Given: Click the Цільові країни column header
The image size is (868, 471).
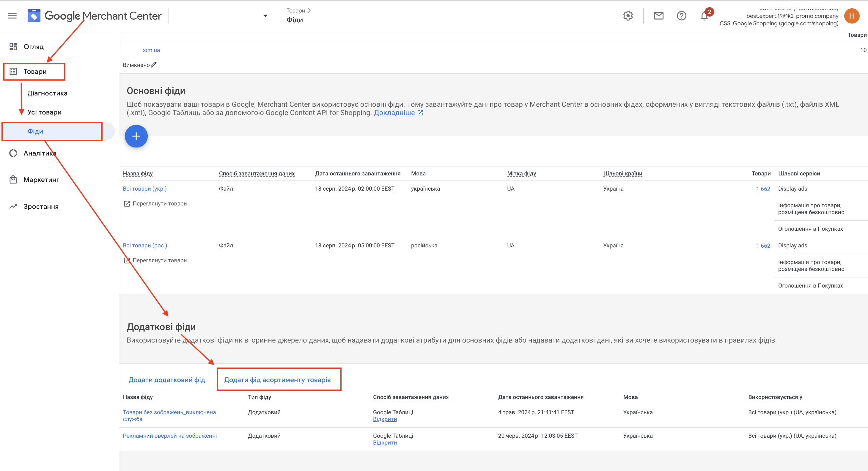Looking at the screenshot, I should (x=622, y=174).
